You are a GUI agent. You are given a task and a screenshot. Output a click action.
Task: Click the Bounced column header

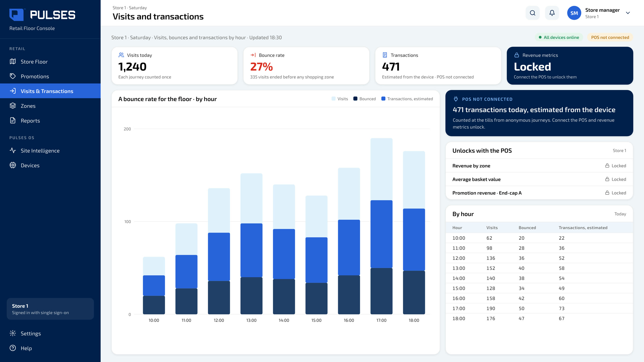(x=527, y=228)
